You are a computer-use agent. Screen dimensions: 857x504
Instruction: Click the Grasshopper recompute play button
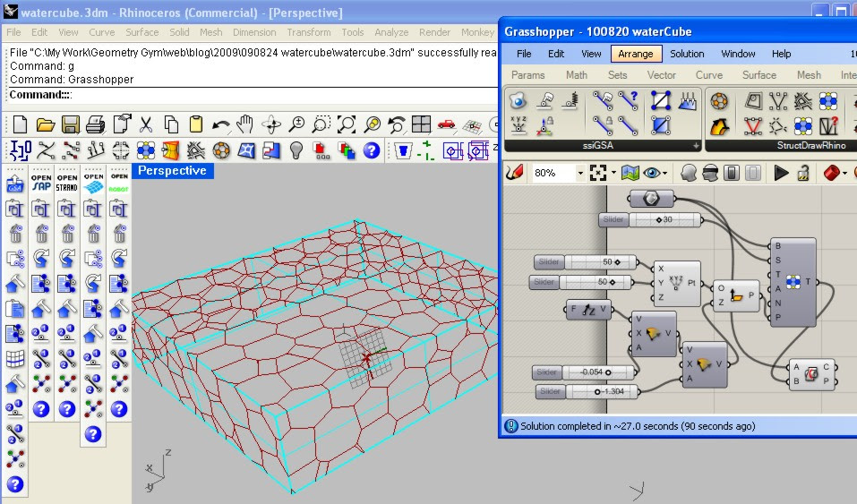(x=782, y=173)
